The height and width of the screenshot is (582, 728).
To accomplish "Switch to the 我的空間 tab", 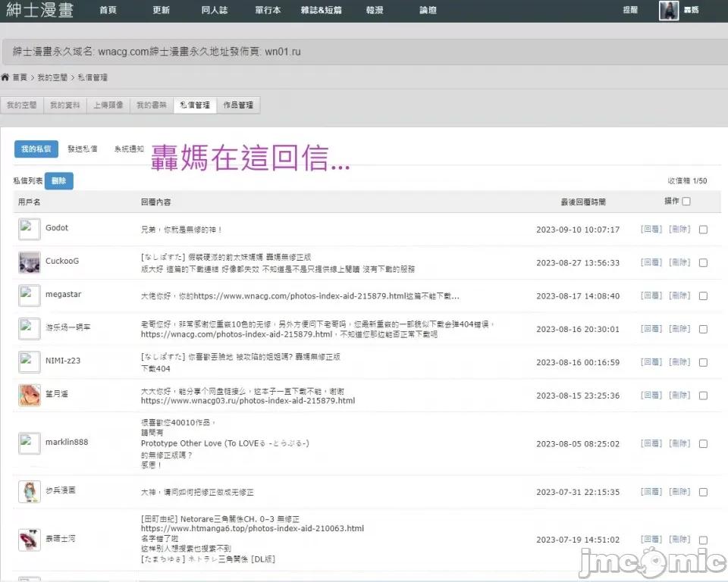I will click(22, 105).
